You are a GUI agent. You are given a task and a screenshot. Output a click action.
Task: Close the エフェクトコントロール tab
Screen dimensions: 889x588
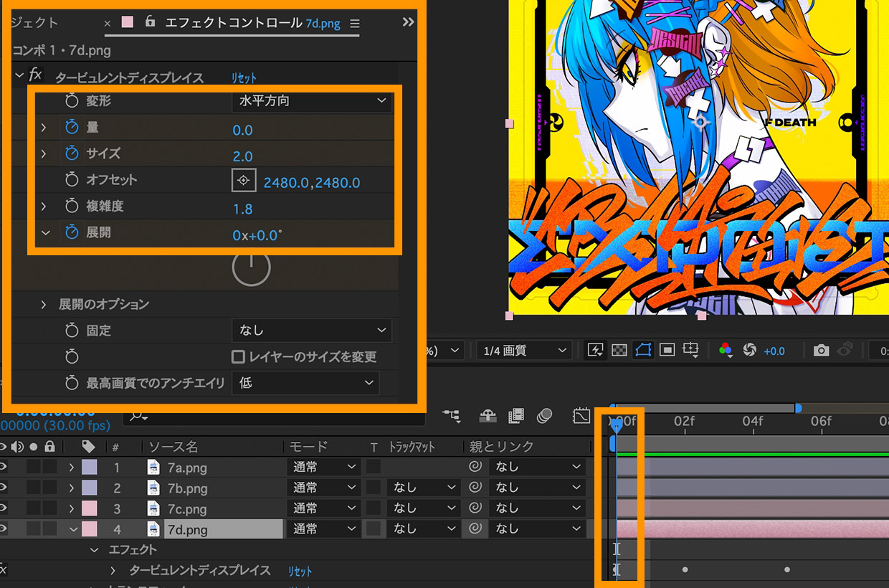click(x=108, y=24)
